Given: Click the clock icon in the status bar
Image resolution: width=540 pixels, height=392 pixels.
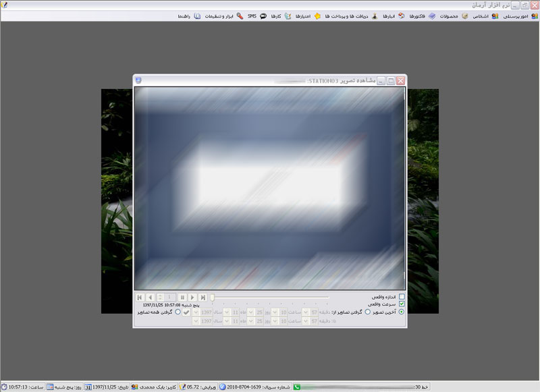Looking at the screenshot, I should point(4,387).
